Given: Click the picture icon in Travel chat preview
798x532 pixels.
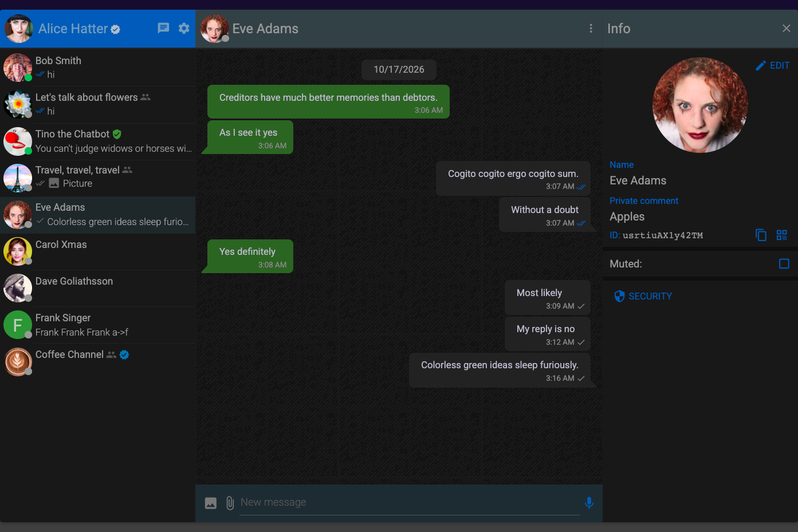Looking at the screenshot, I should click(x=54, y=183).
